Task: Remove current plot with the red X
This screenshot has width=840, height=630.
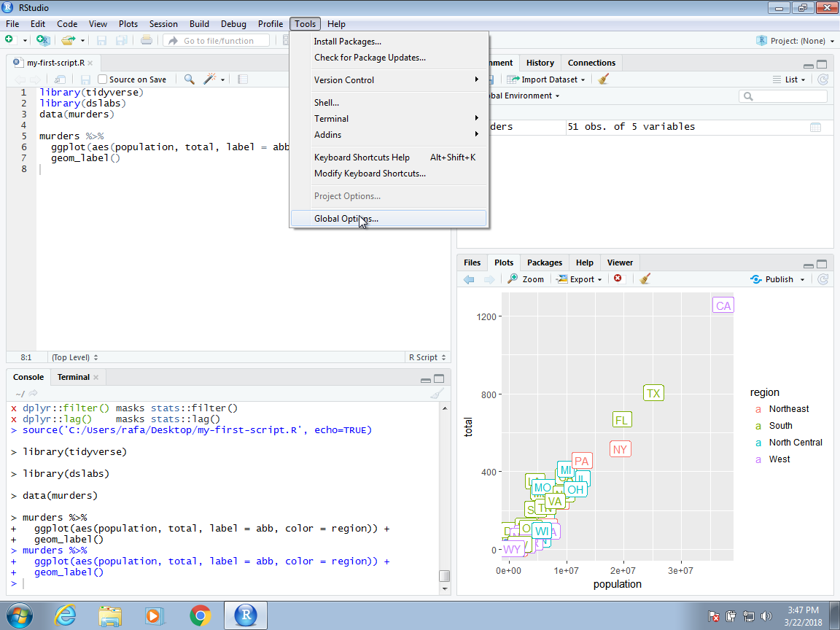Action: click(617, 279)
